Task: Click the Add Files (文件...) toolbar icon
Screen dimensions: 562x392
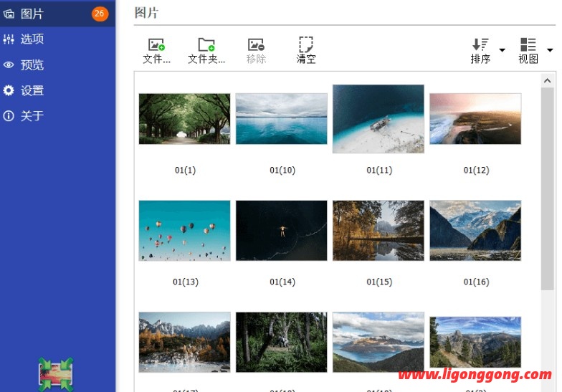Action: pyautogui.click(x=156, y=45)
